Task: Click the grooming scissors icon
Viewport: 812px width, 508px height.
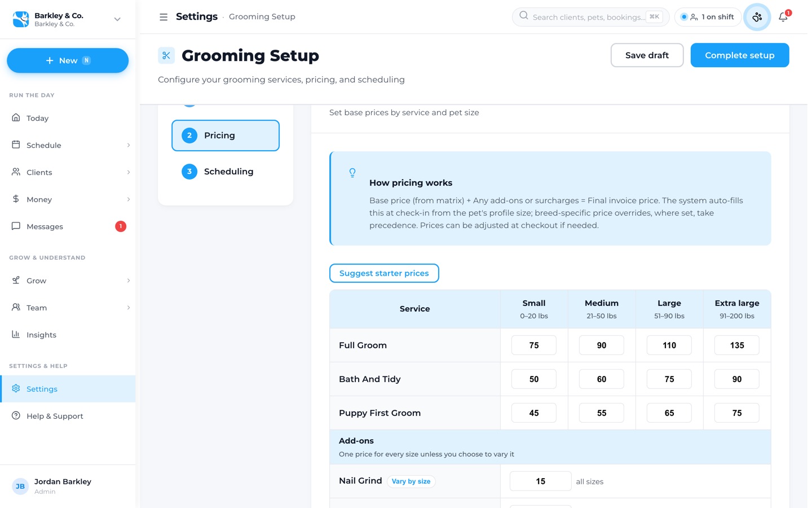Action: (166, 55)
